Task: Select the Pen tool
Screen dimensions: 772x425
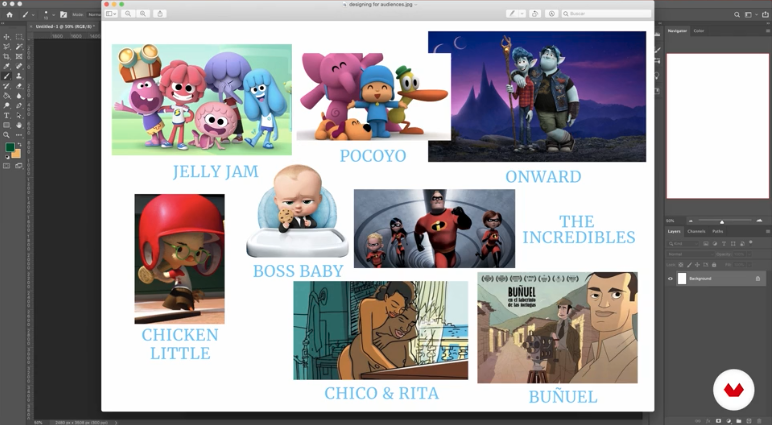Action: (x=19, y=105)
